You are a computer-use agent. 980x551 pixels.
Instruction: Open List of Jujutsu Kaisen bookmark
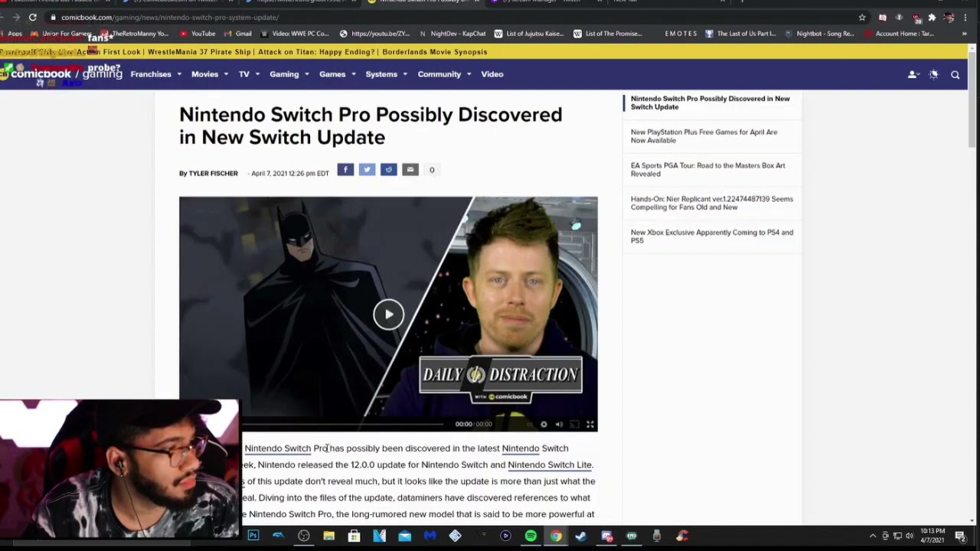click(528, 34)
